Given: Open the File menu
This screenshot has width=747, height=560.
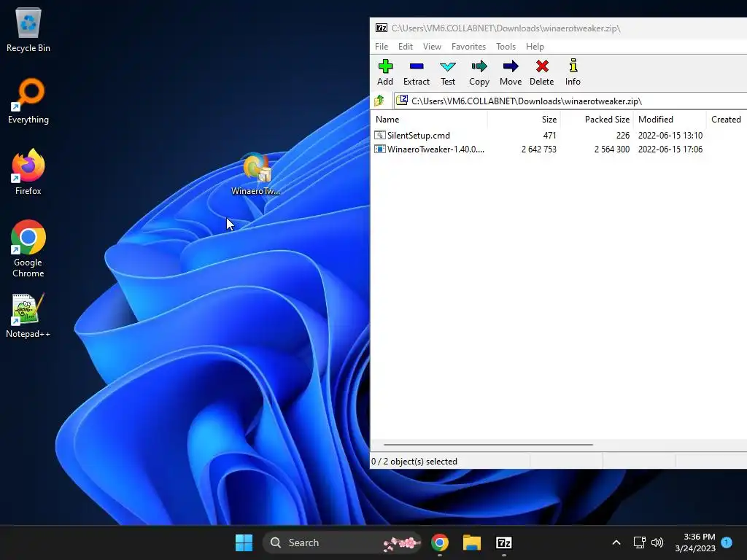Looking at the screenshot, I should [x=381, y=46].
